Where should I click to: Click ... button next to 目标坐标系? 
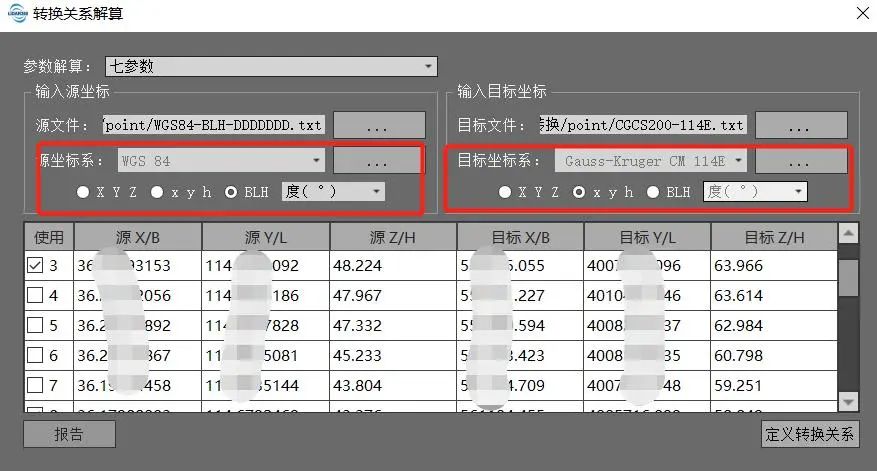pos(801,161)
